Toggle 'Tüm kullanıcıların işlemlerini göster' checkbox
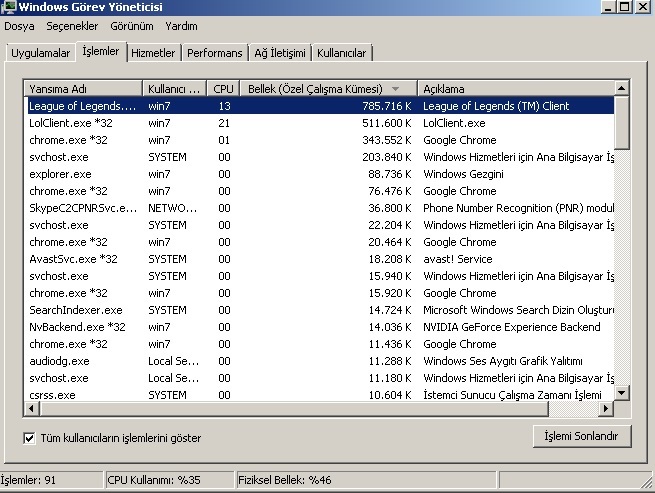655x493 pixels. pyautogui.click(x=29, y=438)
